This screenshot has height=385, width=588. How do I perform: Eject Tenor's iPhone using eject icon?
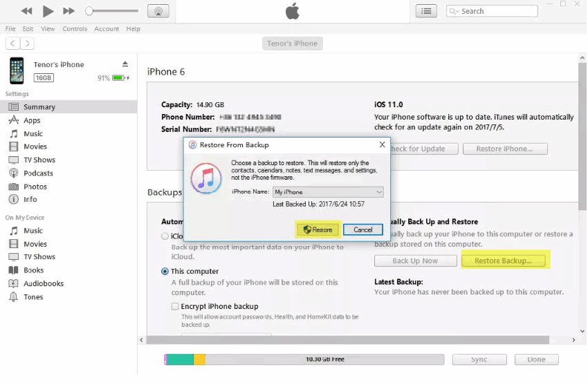coord(125,64)
